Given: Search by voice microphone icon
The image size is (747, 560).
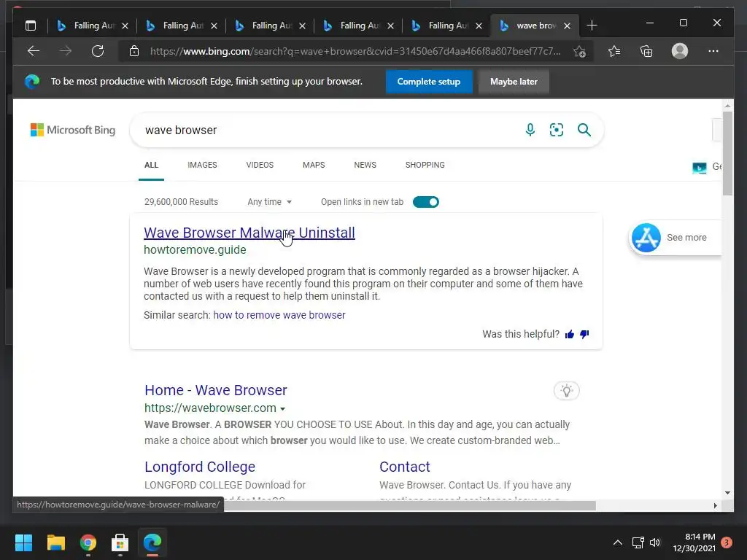Looking at the screenshot, I should [530, 130].
